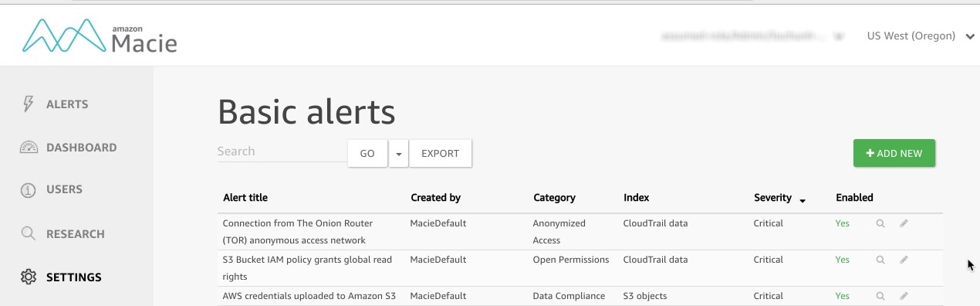Screen dimensions: 980x306
Task: Click 'Critical' severity in the TOR row
Action: pos(769,223)
